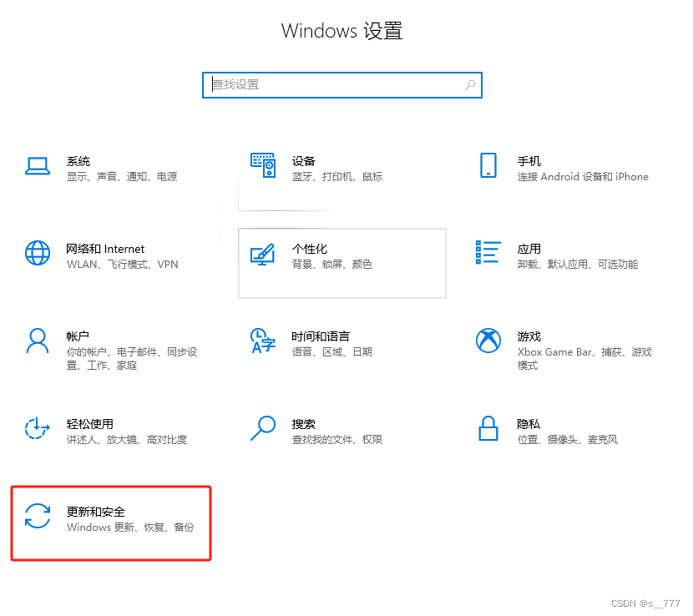Click the 帐户 person icon
Screen dimensions: 693x616
38,341
